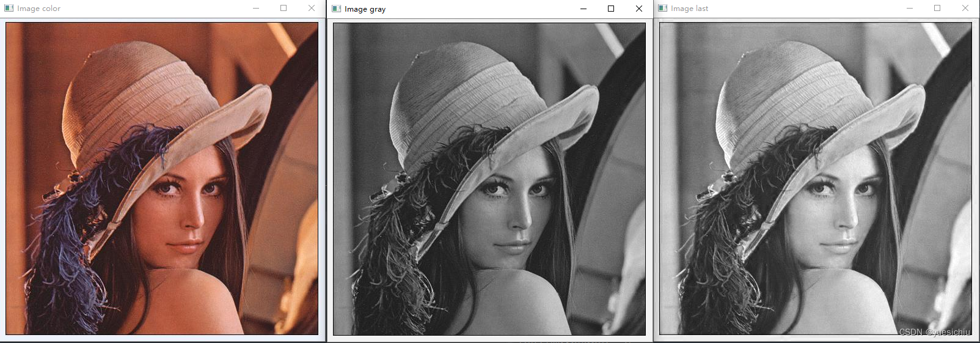Click the app icon in Image color window
This screenshot has height=343, width=980.
click(x=9, y=9)
